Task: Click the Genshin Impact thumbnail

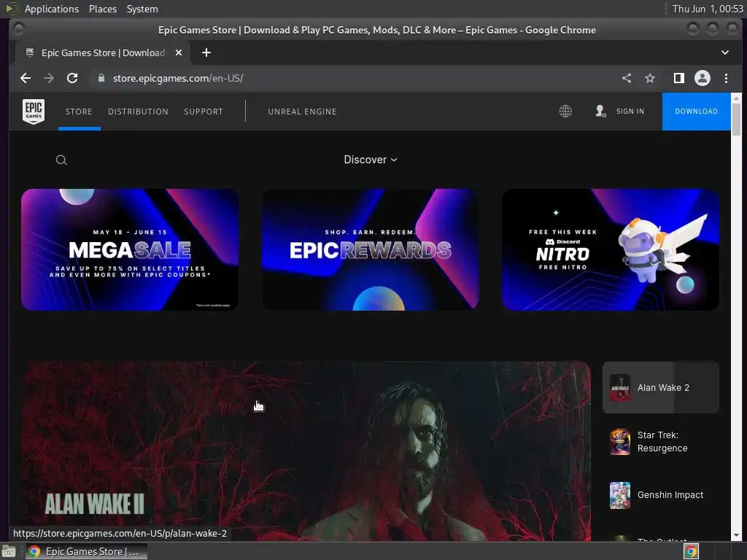Action: tap(620, 495)
